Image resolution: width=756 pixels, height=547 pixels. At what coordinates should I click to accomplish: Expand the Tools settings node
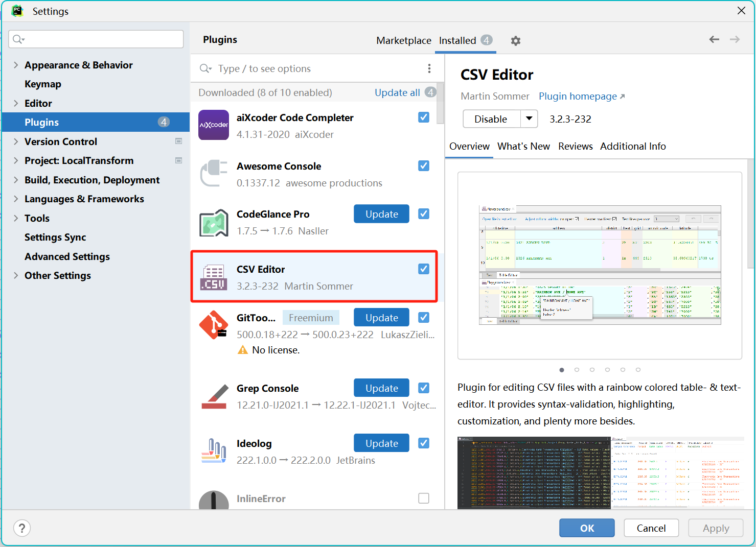[x=16, y=218]
